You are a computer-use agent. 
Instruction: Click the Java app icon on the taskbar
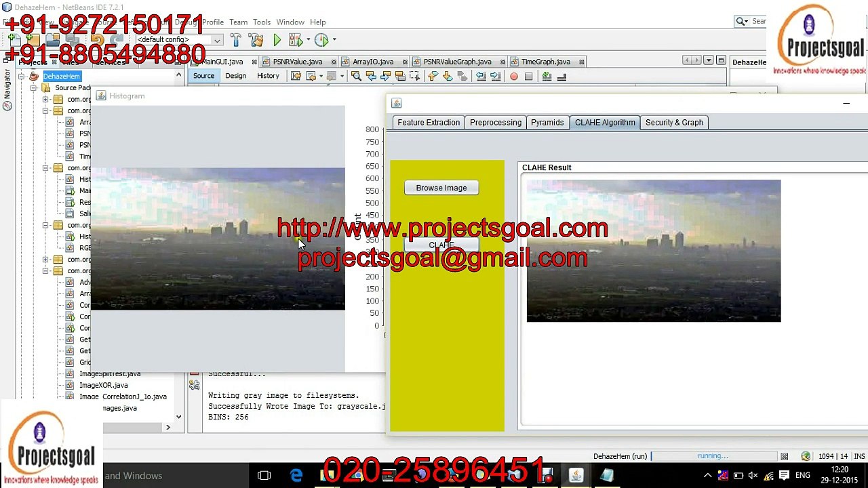(x=576, y=476)
